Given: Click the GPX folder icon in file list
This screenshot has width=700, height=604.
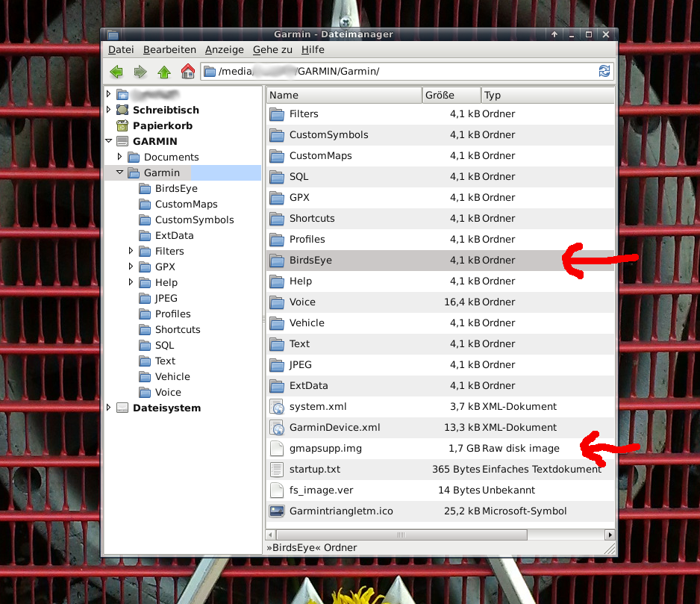Looking at the screenshot, I should tap(277, 198).
